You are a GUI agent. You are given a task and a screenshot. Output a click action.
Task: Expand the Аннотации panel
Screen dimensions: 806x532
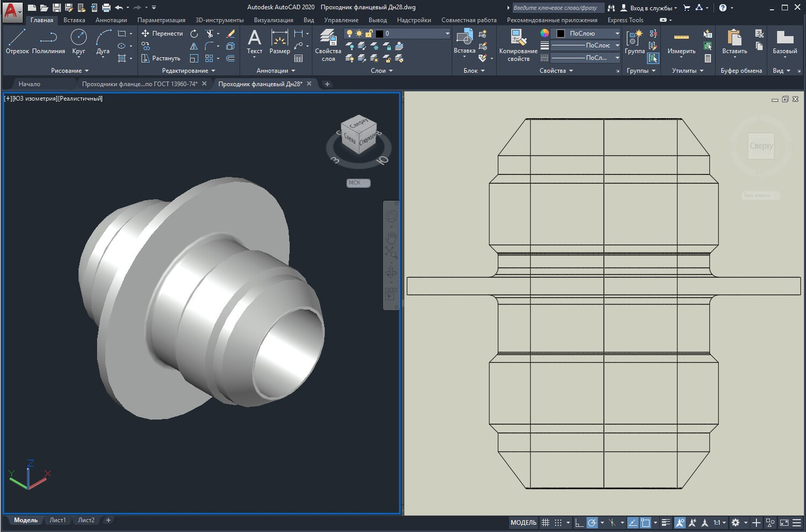click(x=276, y=70)
